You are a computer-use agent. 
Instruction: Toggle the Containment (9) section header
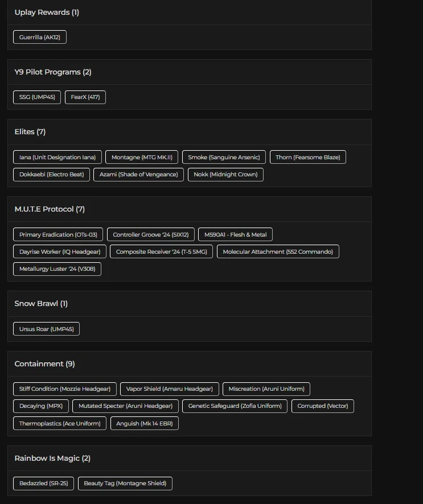189,364
